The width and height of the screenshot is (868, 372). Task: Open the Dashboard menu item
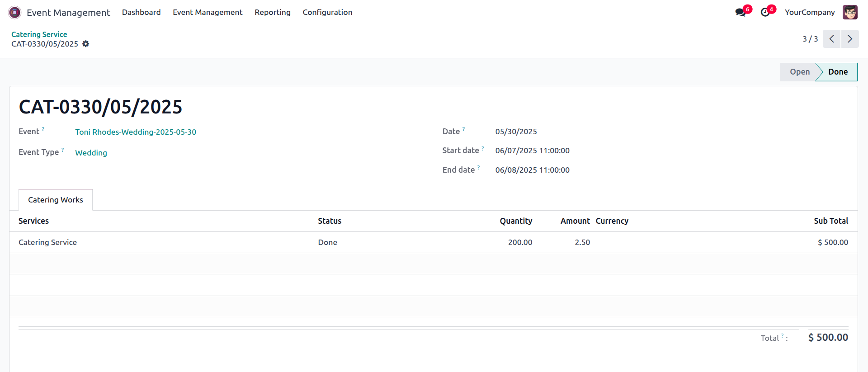(x=141, y=12)
